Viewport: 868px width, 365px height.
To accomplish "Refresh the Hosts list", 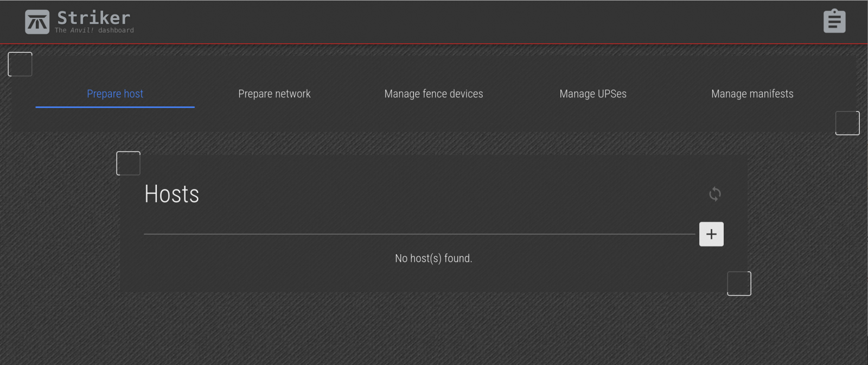I will pos(714,194).
